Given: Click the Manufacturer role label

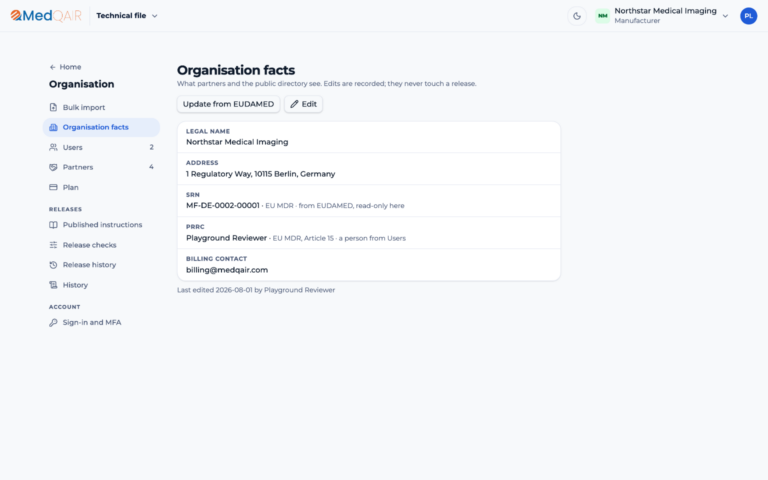Looking at the screenshot, I should point(637,21).
